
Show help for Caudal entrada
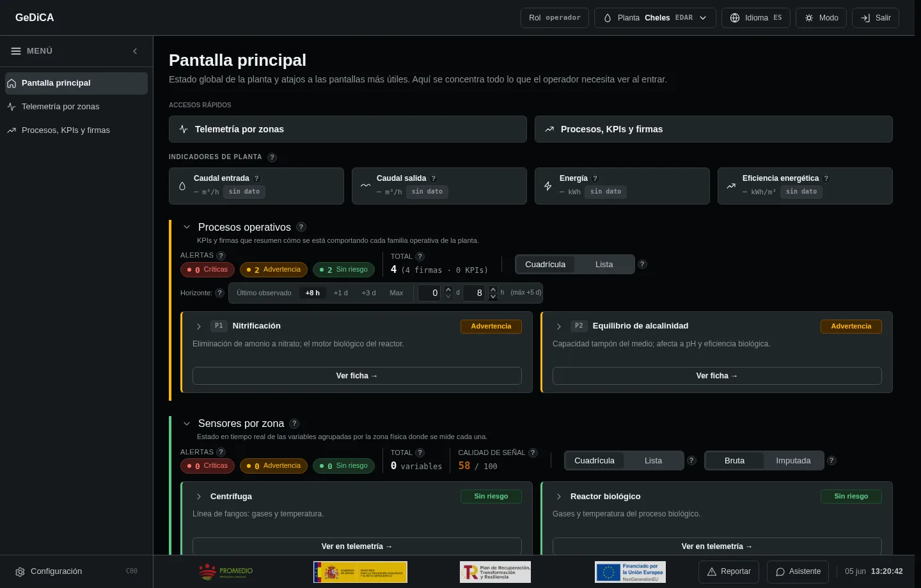click(x=256, y=179)
